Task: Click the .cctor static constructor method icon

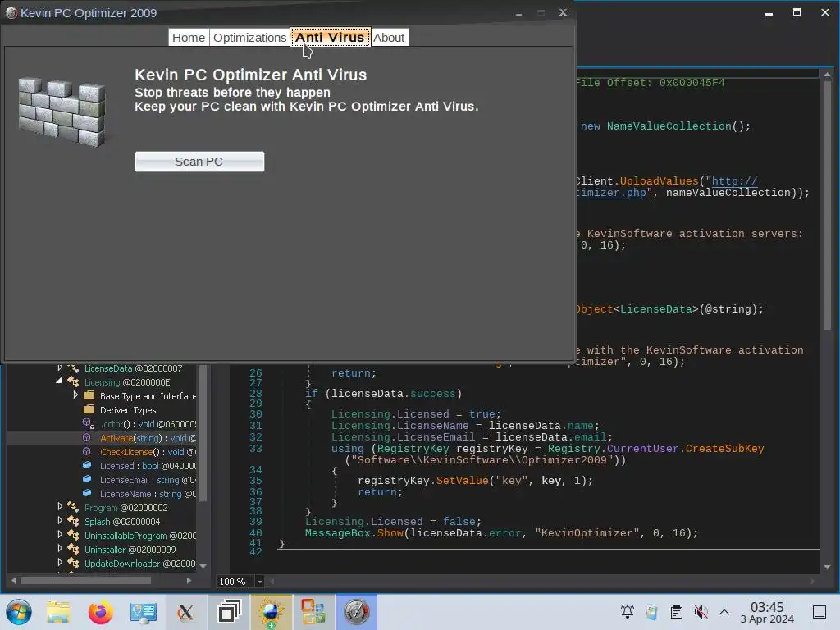Action: [89, 424]
